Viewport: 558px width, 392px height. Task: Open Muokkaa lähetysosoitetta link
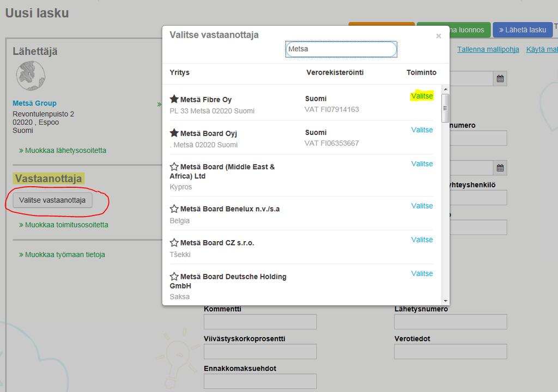[63, 150]
